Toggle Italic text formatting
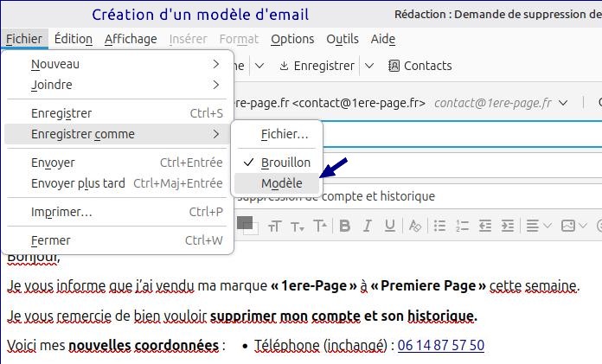Image resolution: width=602 pixels, height=364 pixels. pos(367,226)
